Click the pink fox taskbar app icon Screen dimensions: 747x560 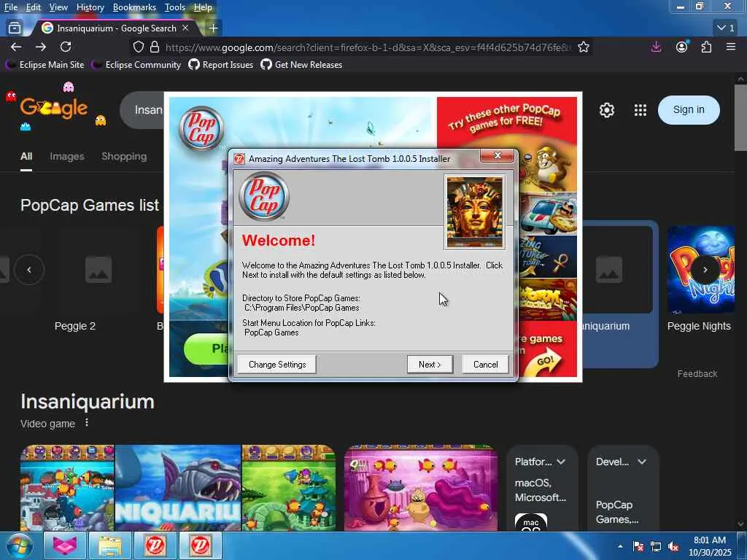click(65, 546)
